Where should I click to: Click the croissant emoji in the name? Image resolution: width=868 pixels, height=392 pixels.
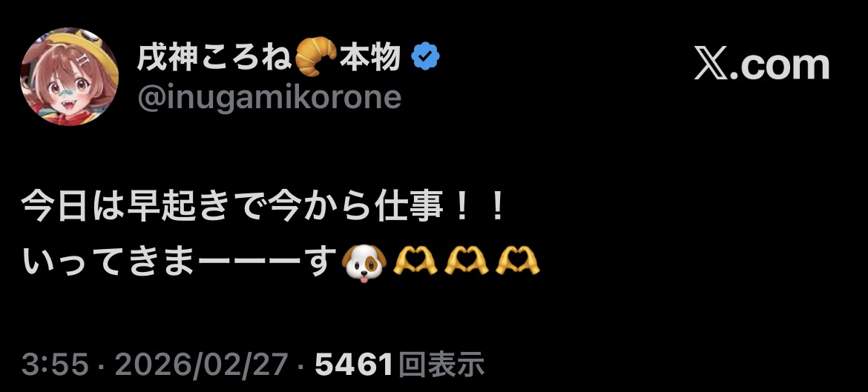tap(316, 56)
